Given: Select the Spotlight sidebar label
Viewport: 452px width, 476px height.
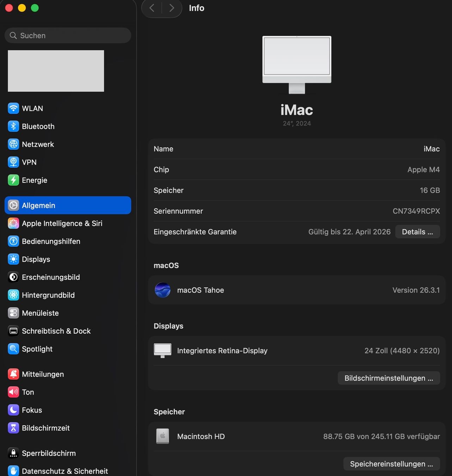Looking at the screenshot, I should pyautogui.click(x=37, y=349).
